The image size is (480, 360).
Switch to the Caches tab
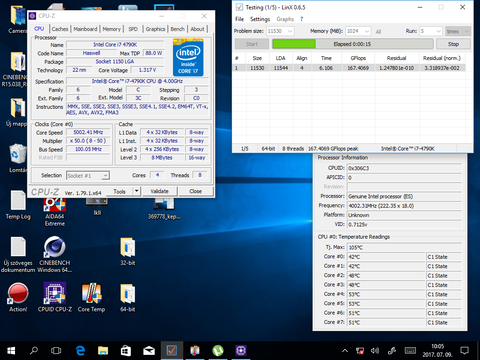(60, 29)
